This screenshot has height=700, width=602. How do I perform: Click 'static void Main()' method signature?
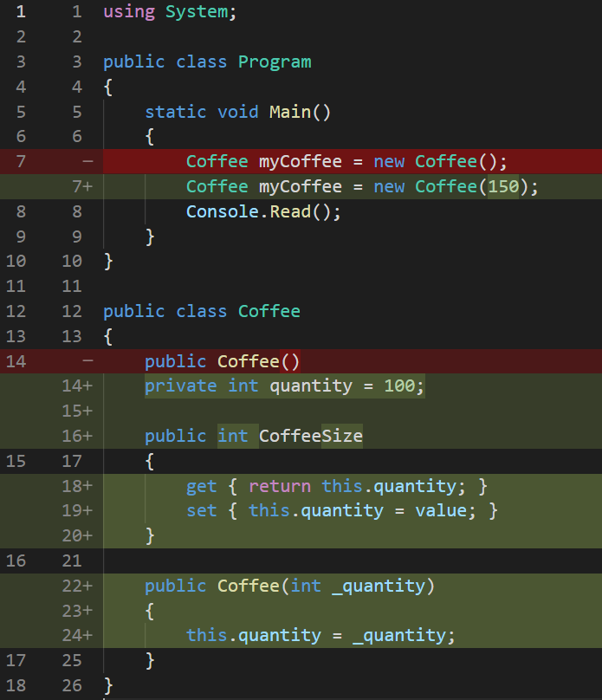[x=237, y=112]
